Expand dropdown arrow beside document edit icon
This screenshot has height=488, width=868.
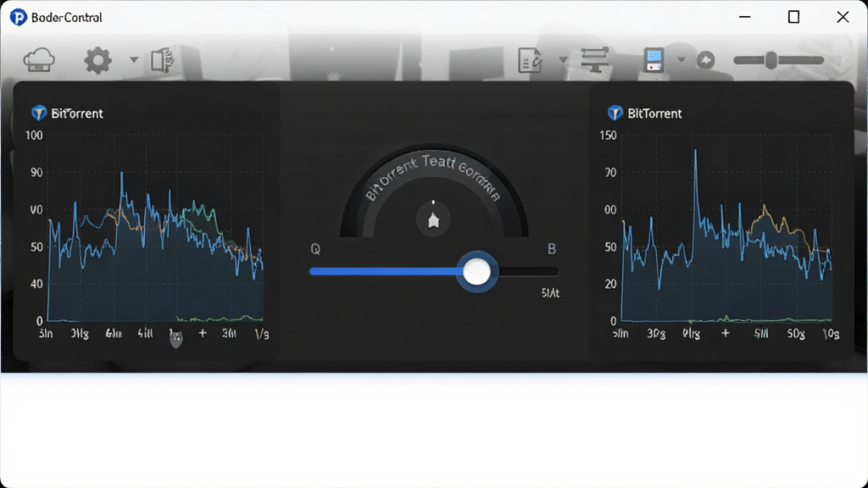(563, 60)
